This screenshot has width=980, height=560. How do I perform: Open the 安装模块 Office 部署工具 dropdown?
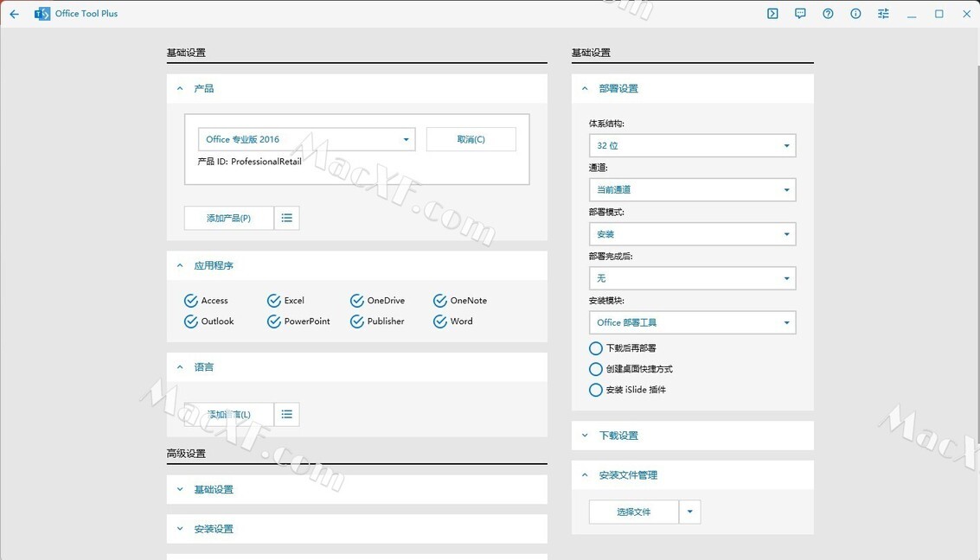(x=693, y=322)
